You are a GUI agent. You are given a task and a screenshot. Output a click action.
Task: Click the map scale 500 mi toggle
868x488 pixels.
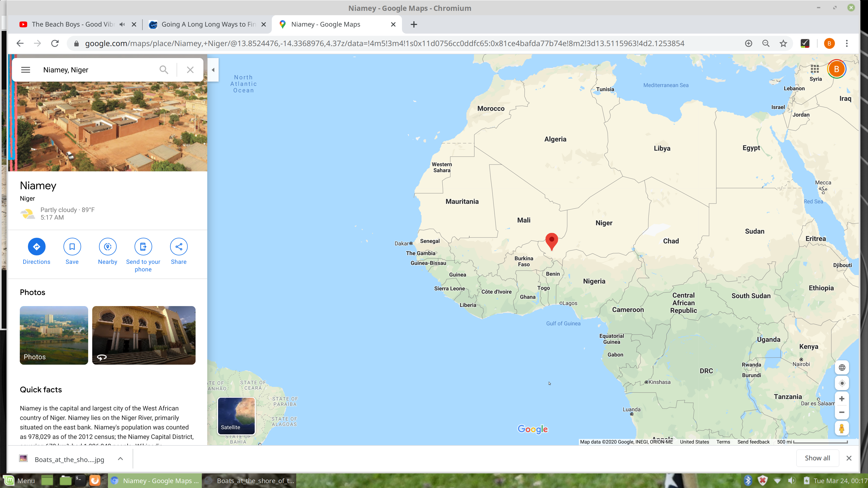pos(812,442)
